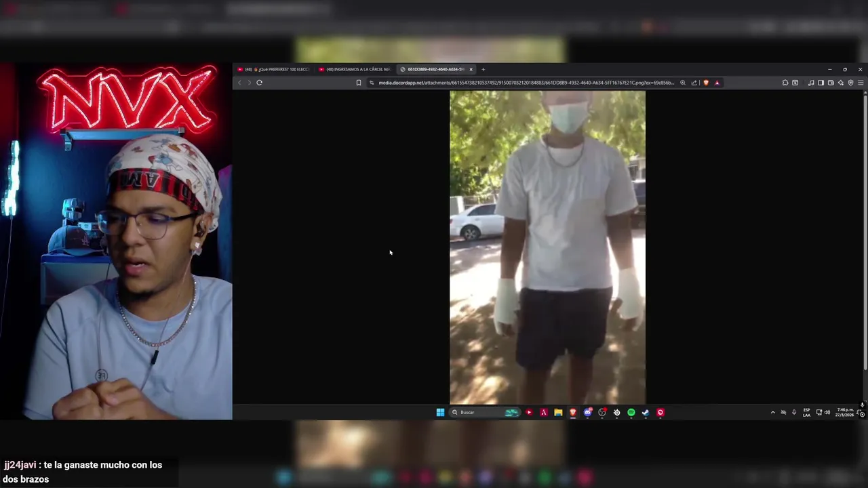This screenshot has height=488, width=868.
Task: Open Steam from the taskbar
Action: 646,412
